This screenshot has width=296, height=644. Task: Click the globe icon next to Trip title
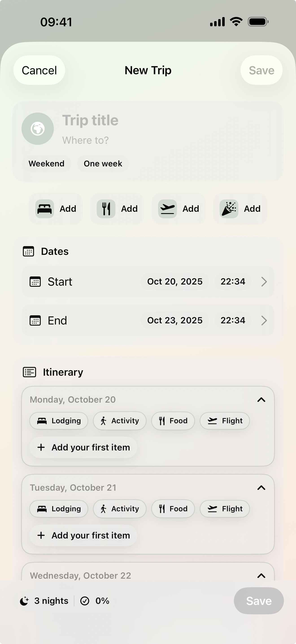pyautogui.click(x=37, y=129)
